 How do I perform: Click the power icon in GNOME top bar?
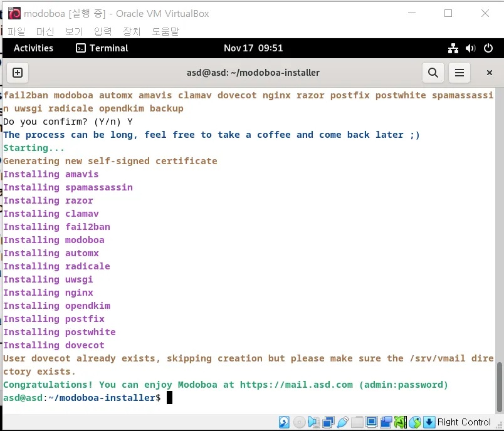click(488, 48)
